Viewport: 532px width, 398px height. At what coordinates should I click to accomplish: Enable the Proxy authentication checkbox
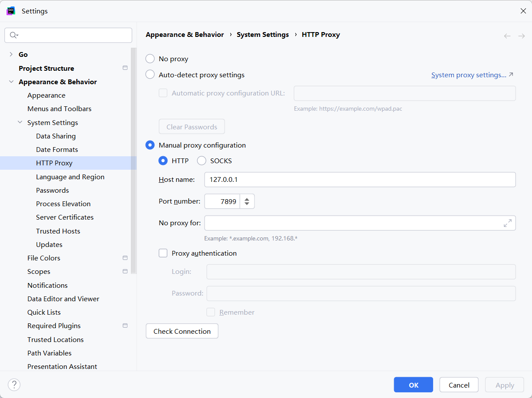(163, 253)
